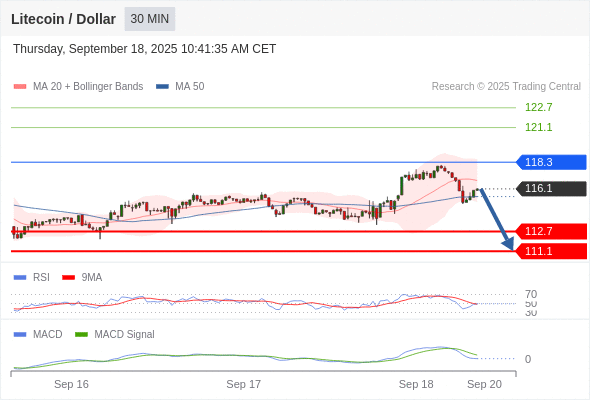
Task: Click the 112.7 red support label
Action: (x=551, y=231)
